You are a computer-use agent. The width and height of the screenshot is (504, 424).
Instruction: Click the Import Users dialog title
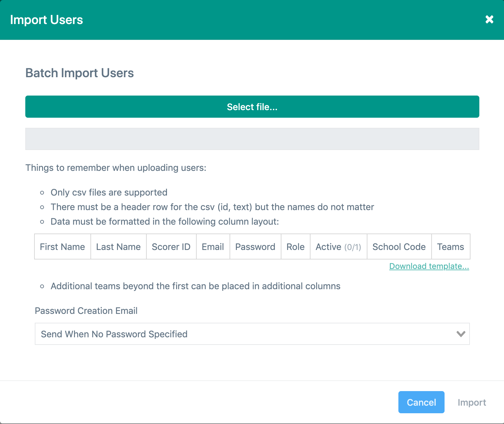coord(46,20)
